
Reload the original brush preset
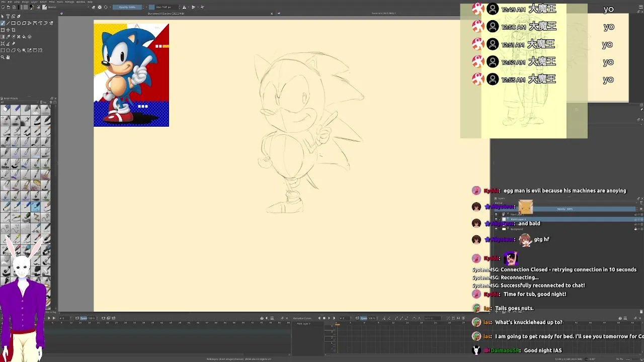pos(106,7)
